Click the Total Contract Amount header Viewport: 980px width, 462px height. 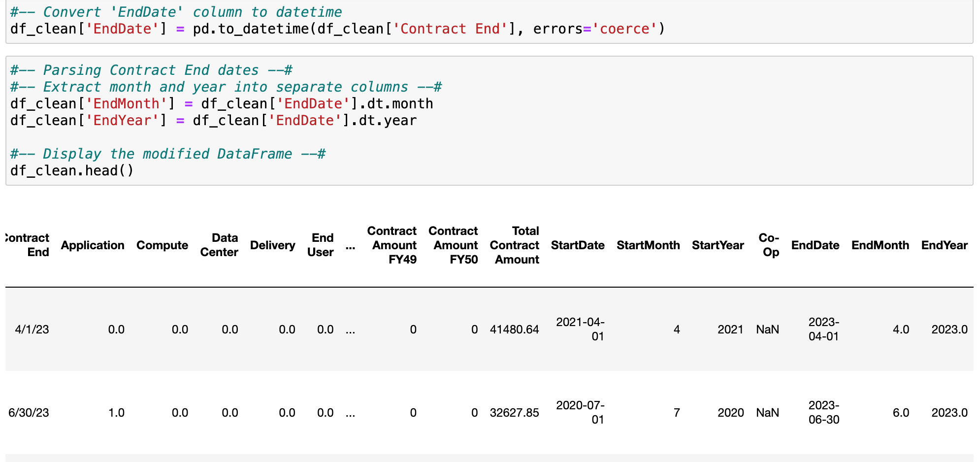click(514, 245)
